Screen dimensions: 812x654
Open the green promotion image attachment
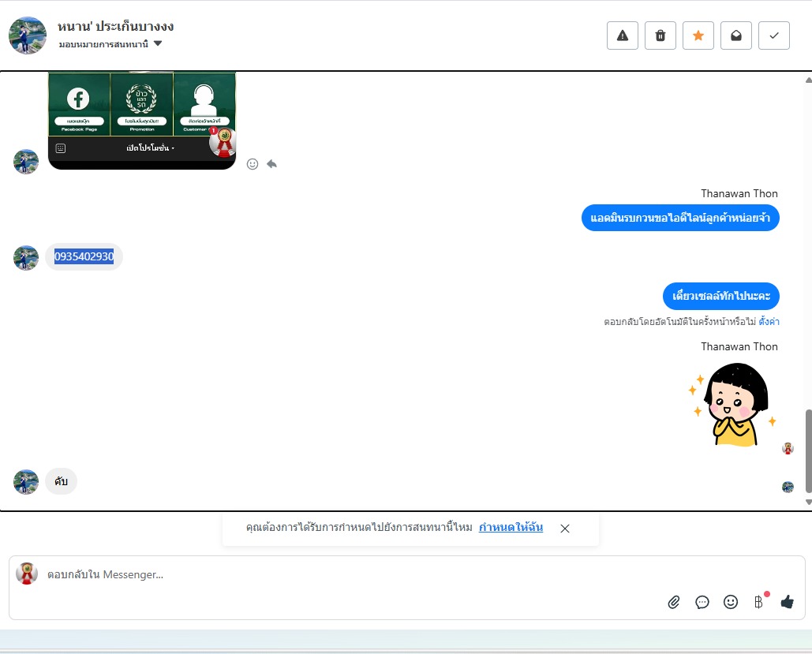142,120
